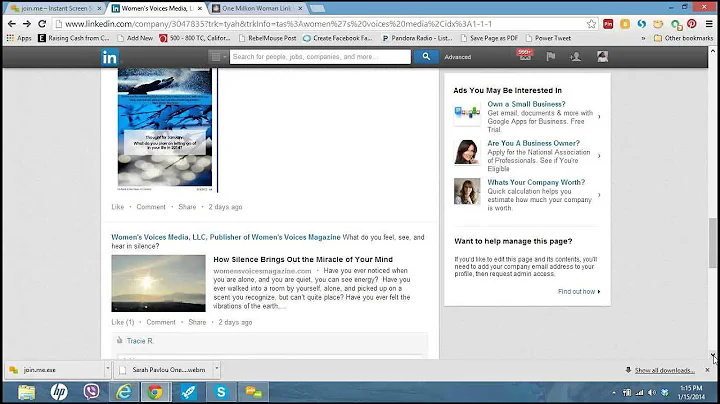Reload the page with refresh icon
720x404 pixels.
pos(42,24)
